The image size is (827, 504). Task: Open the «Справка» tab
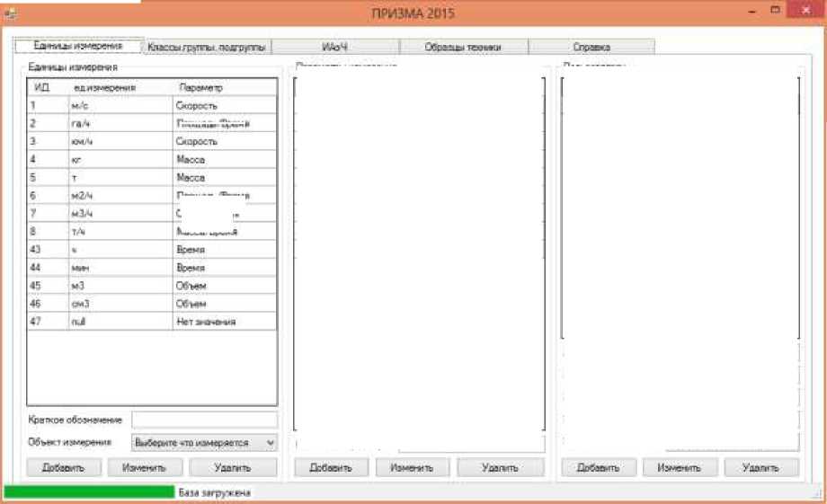(591, 47)
